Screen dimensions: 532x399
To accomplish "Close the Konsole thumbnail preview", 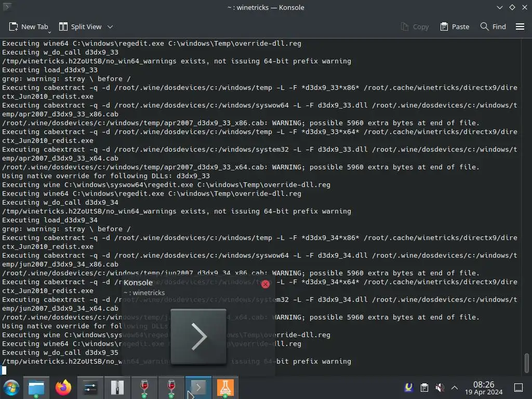I will pos(265,284).
